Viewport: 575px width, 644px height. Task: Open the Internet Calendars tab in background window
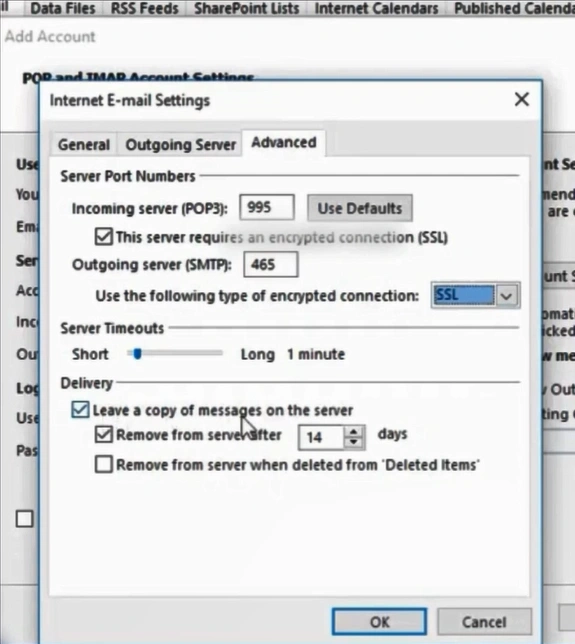376,8
